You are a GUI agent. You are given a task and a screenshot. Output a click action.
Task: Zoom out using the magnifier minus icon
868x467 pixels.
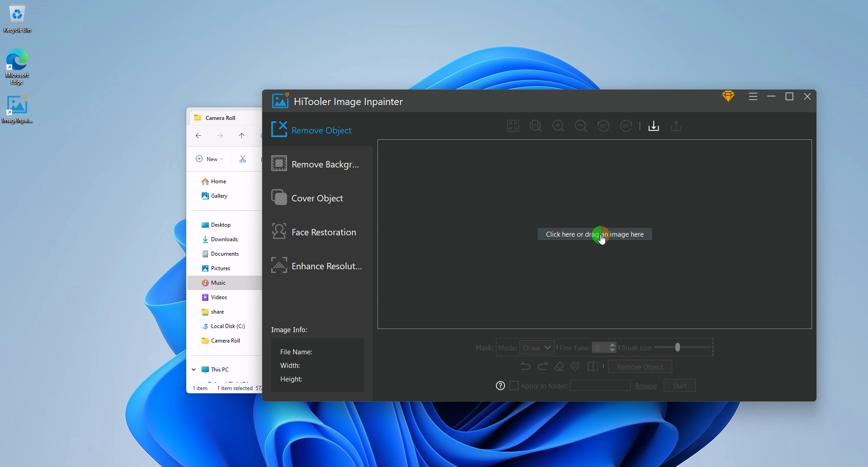(x=580, y=126)
